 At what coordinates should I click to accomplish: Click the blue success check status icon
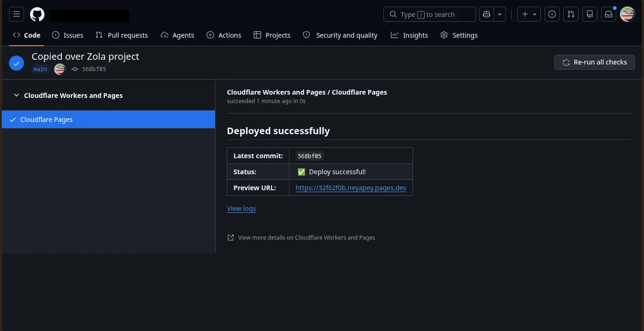coord(17,63)
